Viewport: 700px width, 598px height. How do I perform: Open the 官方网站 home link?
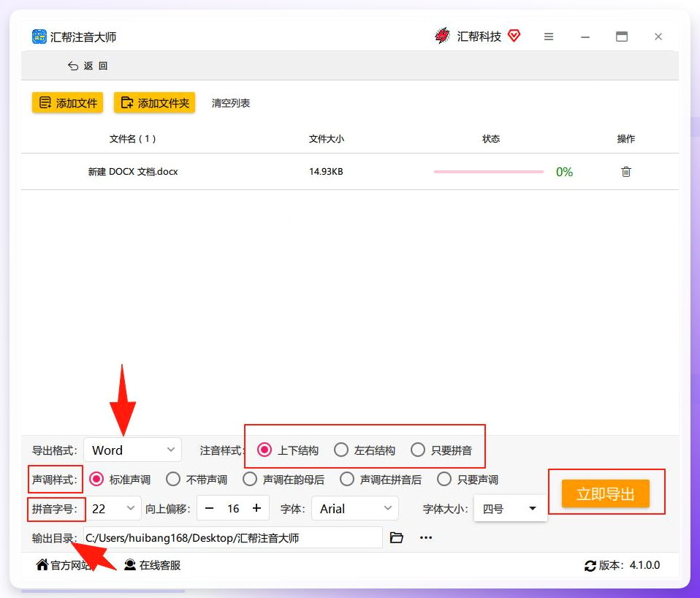click(64, 565)
